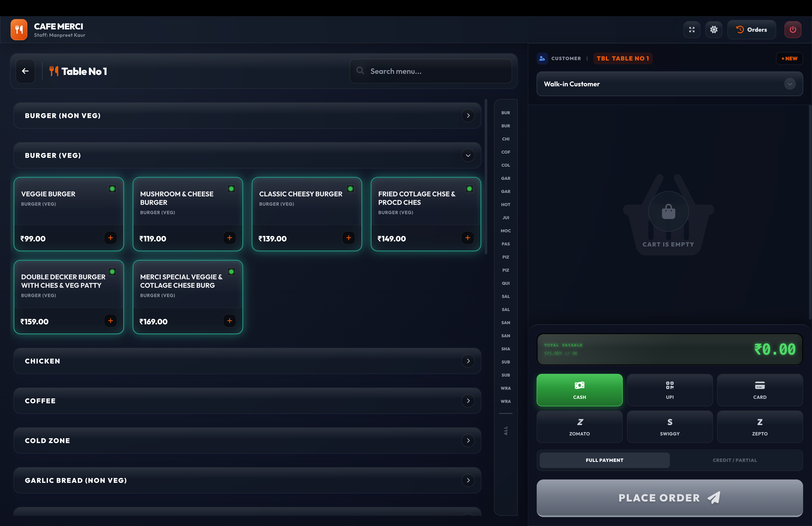Select CASH as the payment method

coord(579,390)
